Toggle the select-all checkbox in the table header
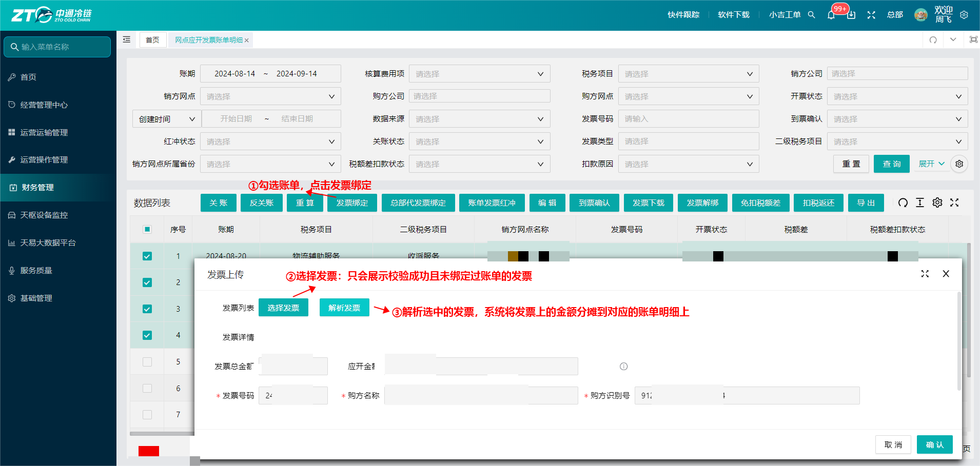Screen dimensions: 980x466 147,229
